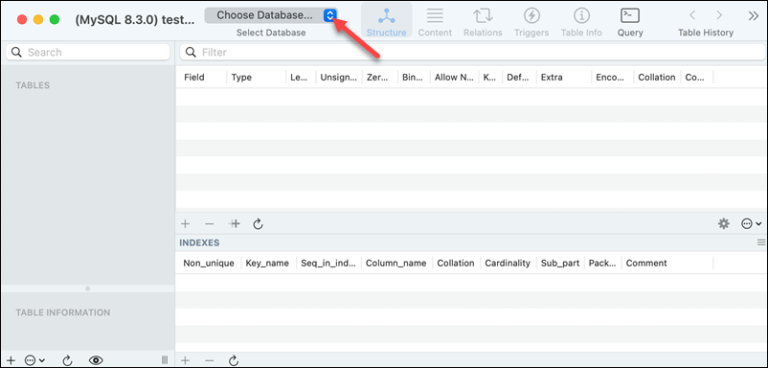
Task: Click the sidebar Search tables field
Action: (x=88, y=52)
